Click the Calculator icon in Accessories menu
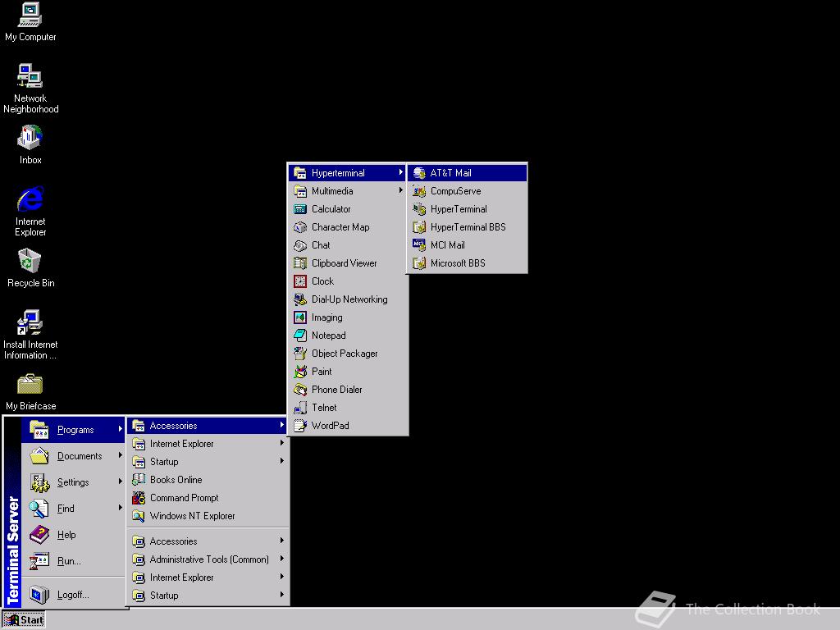 (300, 209)
